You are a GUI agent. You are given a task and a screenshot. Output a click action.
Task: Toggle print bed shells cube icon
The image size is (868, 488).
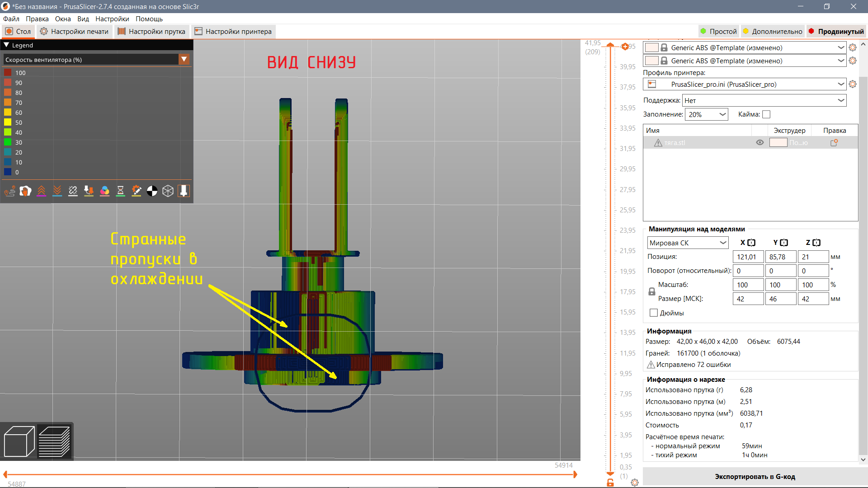click(x=168, y=191)
